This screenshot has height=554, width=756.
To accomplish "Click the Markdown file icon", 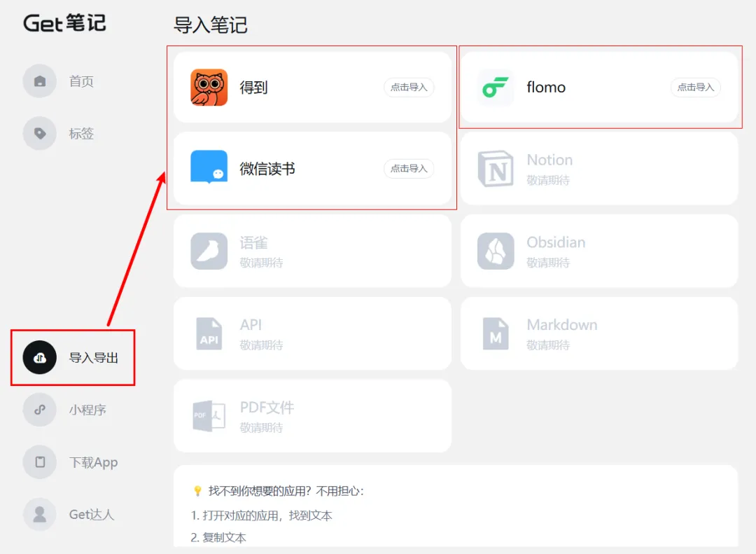I will coord(496,334).
